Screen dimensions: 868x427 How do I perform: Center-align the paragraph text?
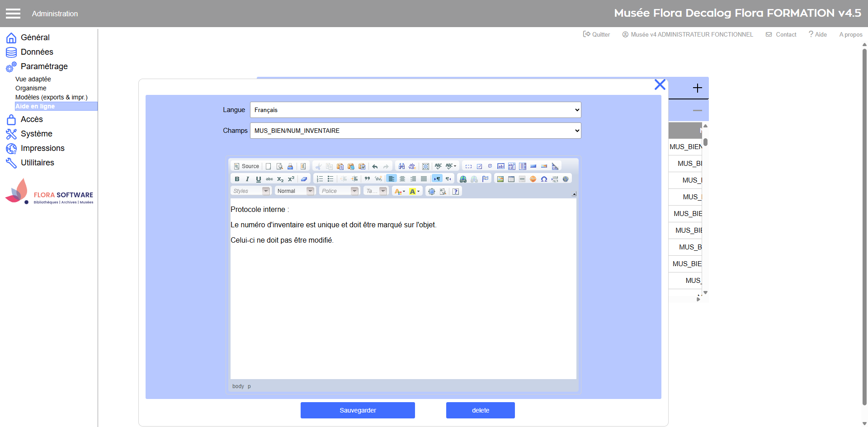pos(402,179)
